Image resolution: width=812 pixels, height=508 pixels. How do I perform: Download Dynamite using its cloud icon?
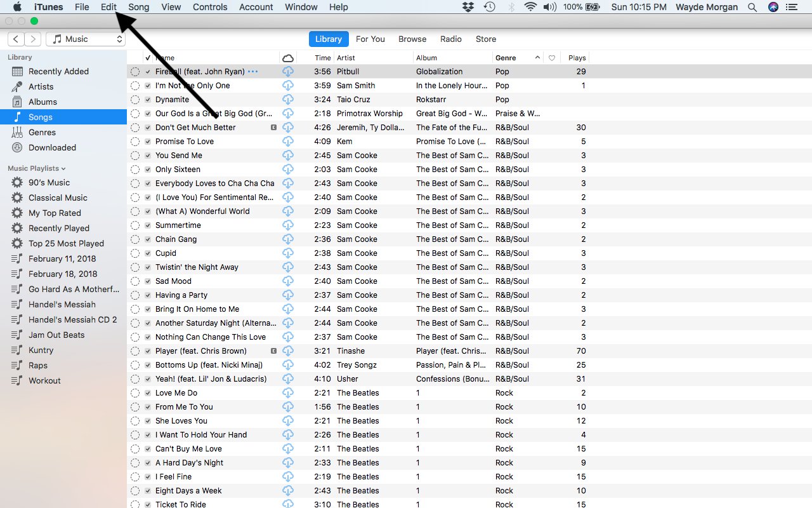pos(288,99)
